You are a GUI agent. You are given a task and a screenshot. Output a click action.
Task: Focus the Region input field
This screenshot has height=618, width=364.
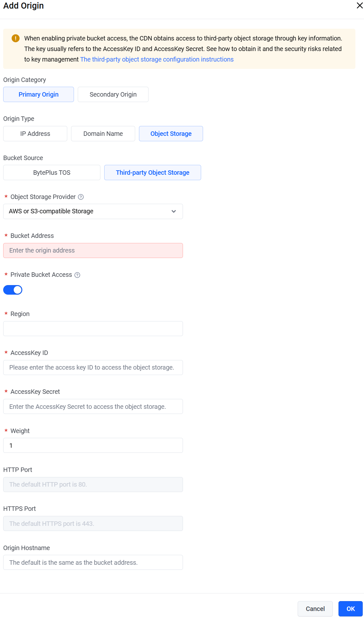click(x=93, y=328)
